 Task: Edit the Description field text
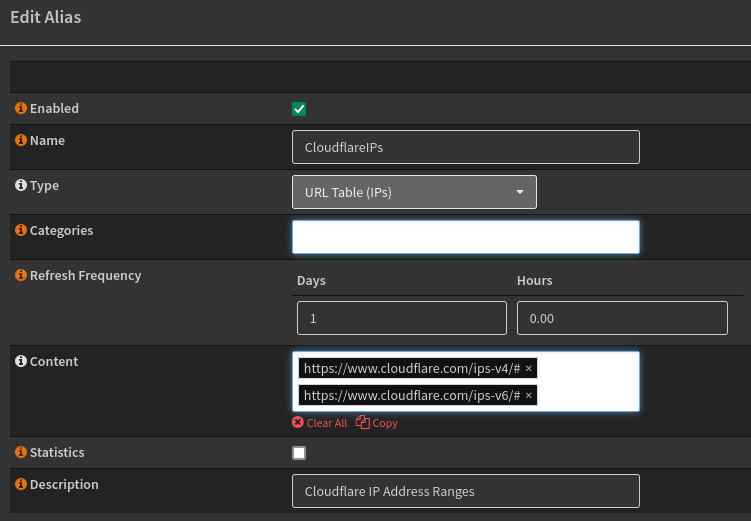click(x=466, y=491)
